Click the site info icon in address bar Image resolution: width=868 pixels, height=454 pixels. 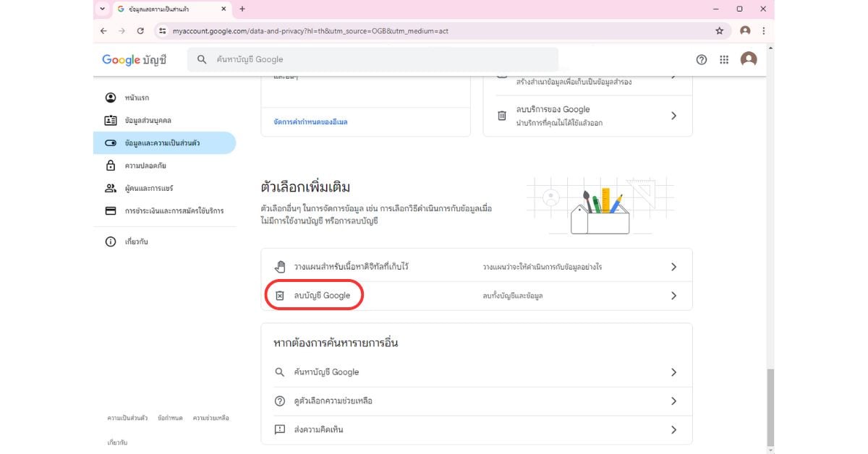click(163, 31)
